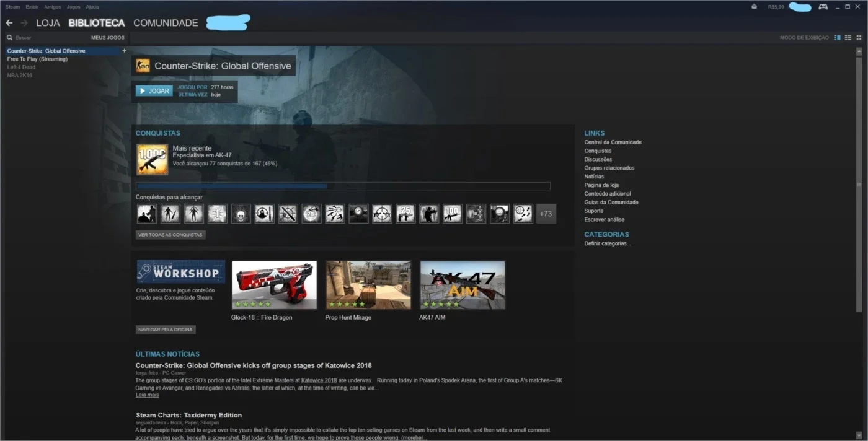This screenshot has height=441, width=868.
Task: Click Leia mais under Katowice news
Action: point(148,395)
